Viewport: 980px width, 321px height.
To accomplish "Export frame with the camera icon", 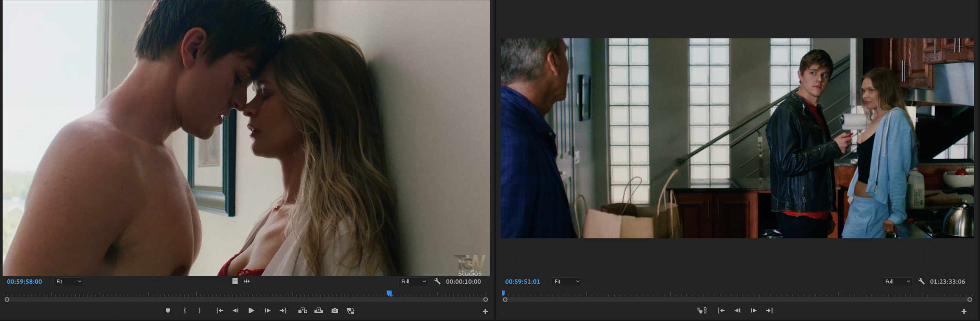I will pos(335,310).
